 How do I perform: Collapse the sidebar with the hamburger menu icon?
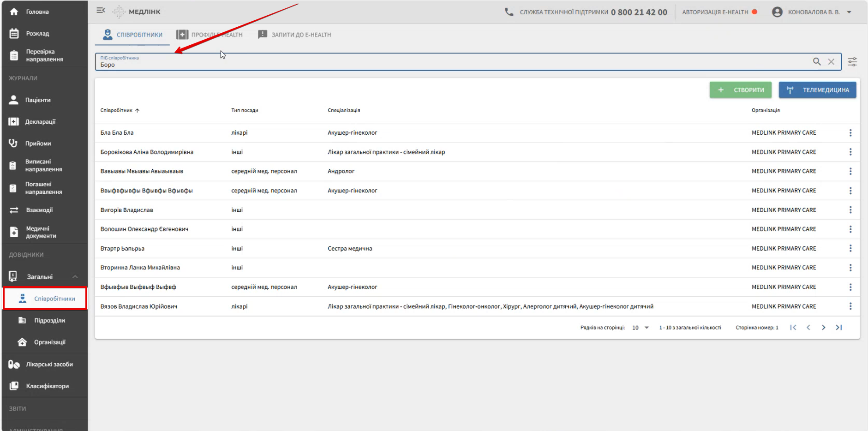(x=101, y=11)
